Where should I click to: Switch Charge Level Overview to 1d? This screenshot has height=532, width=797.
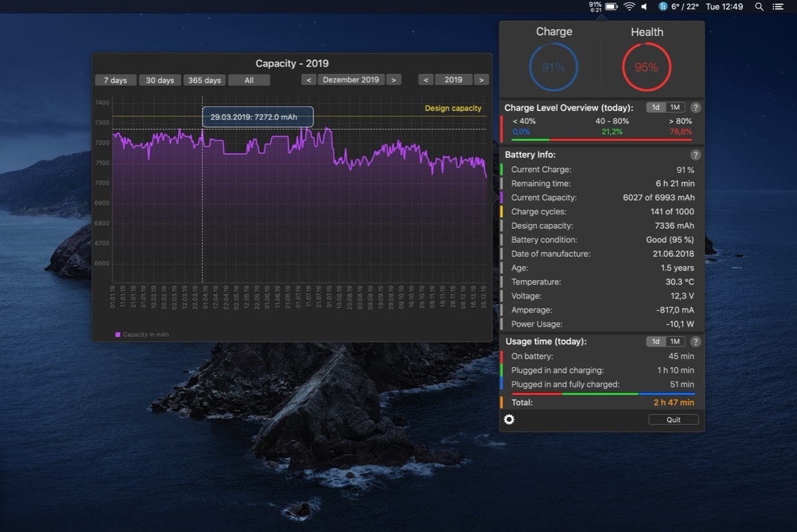[x=656, y=108]
